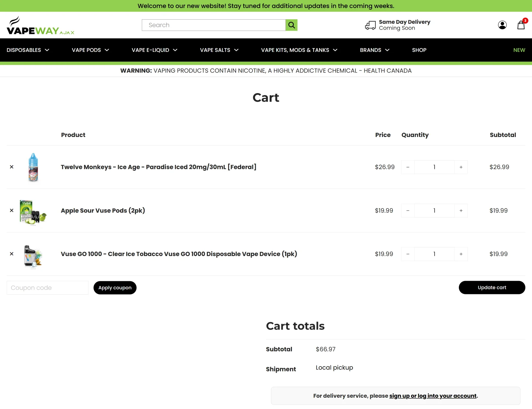This screenshot has width=532, height=409.
Task: Decrease quantity of Twelve Monkeys Paradise Iced
Action: [408, 167]
